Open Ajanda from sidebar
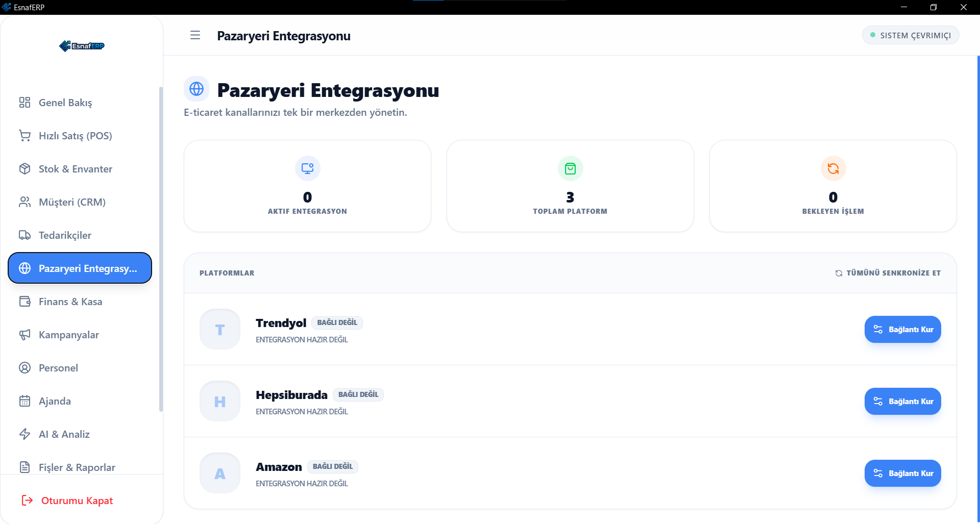980x524 pixels. pos(80,401)
